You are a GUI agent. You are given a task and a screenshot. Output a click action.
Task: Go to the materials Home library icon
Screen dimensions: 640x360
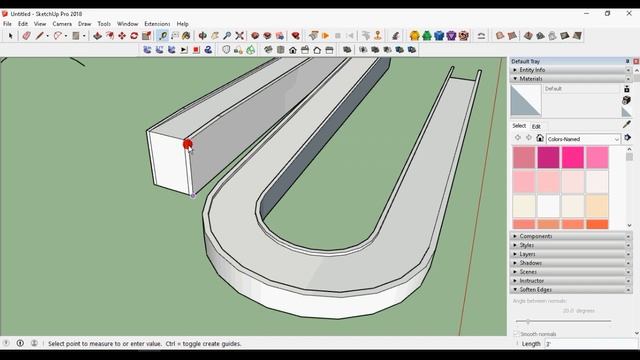point(540,138)
